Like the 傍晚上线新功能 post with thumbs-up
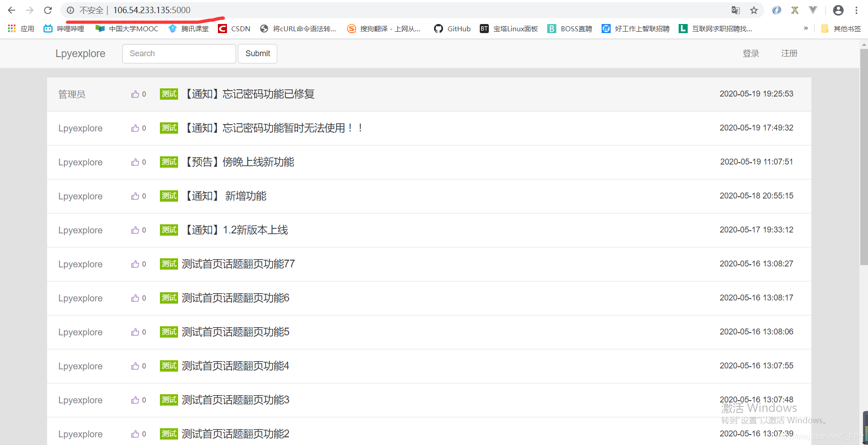 pos(135,162)
